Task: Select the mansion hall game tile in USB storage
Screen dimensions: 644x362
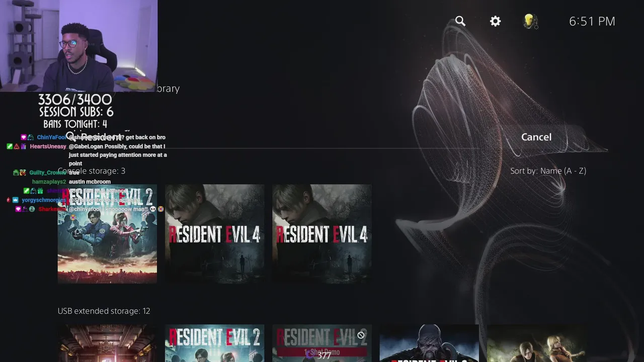Action: click(107, 343)
